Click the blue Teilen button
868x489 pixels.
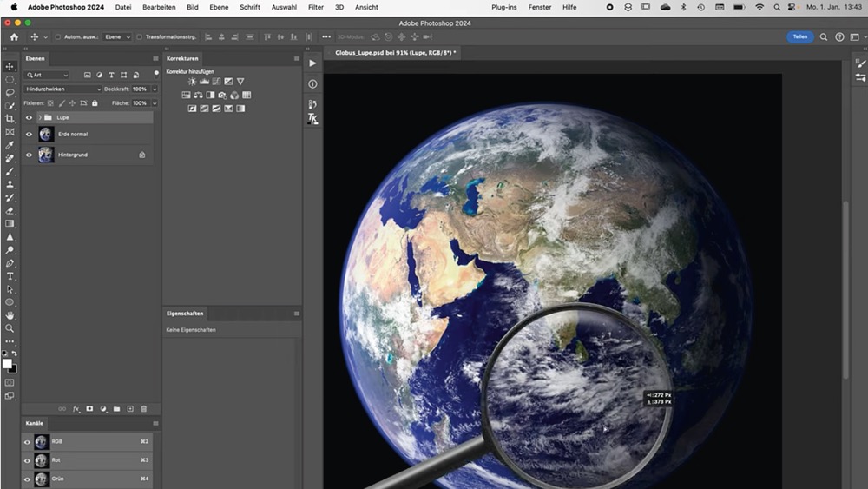799,37
